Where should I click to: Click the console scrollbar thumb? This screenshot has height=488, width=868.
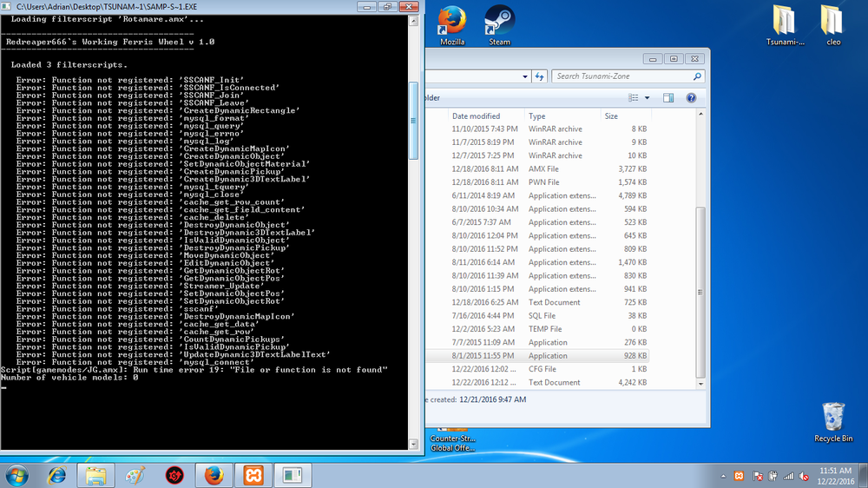(x=413, y=120)
